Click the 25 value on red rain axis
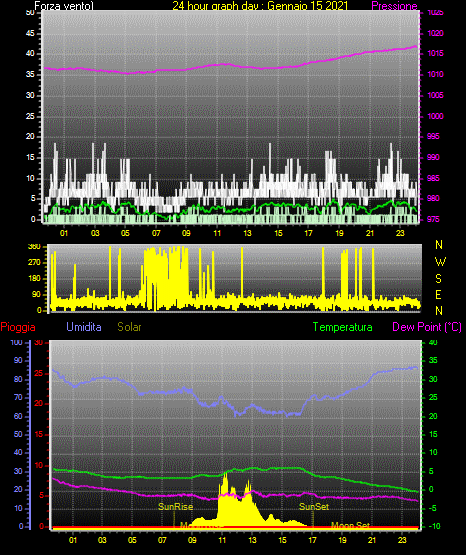The height and width of the screenshot is (555, 466). point(39,373)
